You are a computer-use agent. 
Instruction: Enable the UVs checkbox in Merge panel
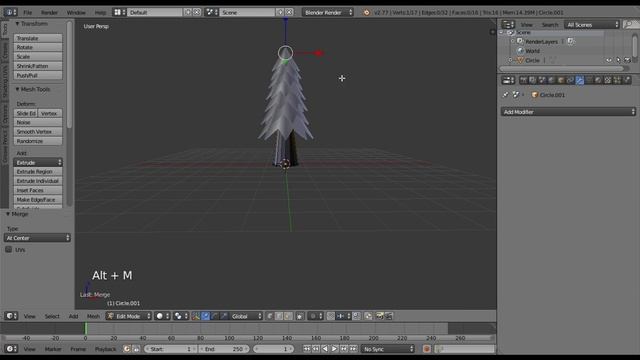(x=9, y=249)
